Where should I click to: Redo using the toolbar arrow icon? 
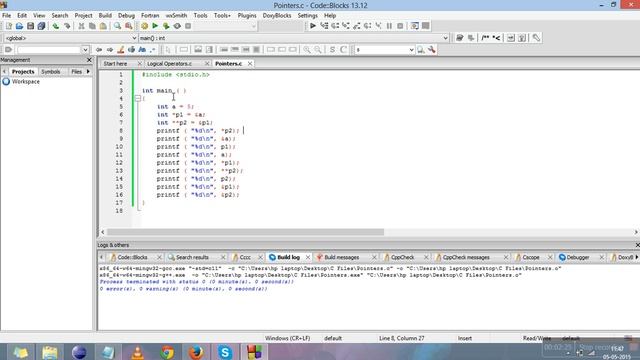[67, 26]
